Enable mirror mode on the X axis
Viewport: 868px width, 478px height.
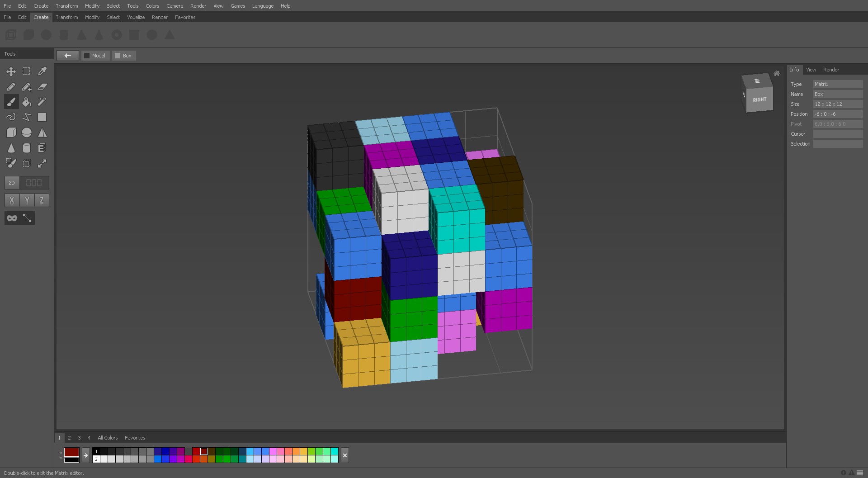pos(12,200)
